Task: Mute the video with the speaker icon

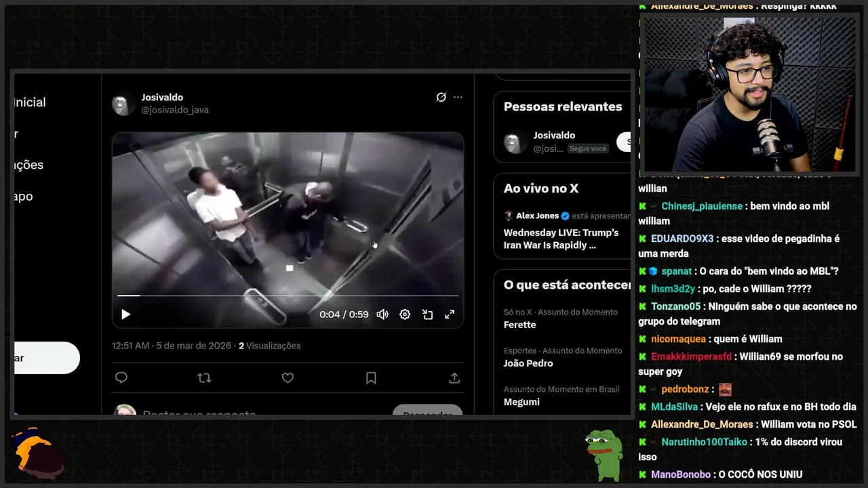Action: tap(382, 314)
